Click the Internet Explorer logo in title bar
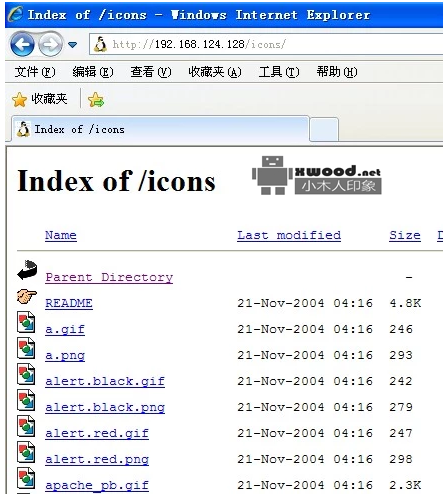The height and width of the screenshot is (503, 445). 16,14
